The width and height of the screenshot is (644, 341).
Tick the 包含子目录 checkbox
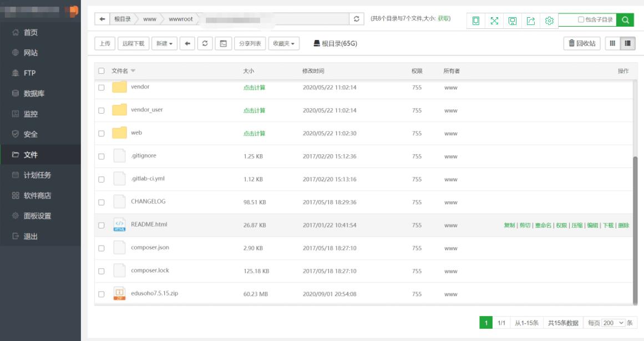coord(581,19)
